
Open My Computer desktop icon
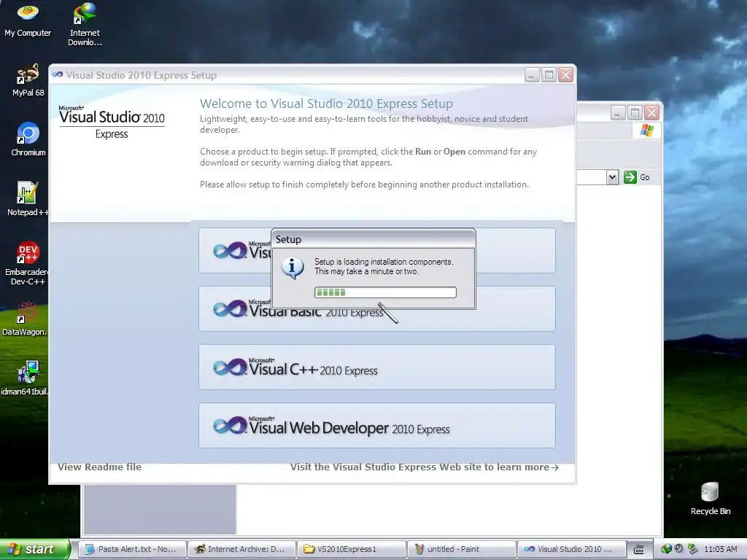click(28, 20)
